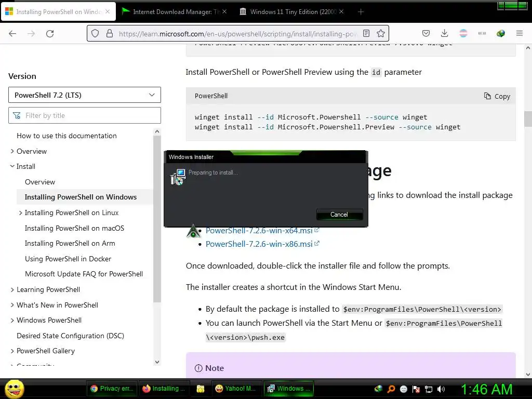Open the Firefox downloads arrow

tap(445, 33)
